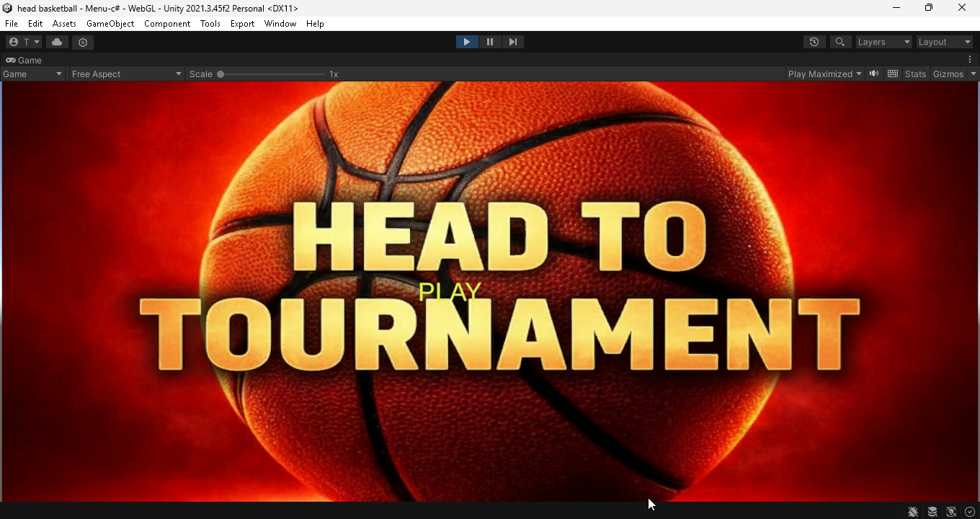Open the Help menu
This screenshot has width=980, height=519.
(x=315, y=24)
